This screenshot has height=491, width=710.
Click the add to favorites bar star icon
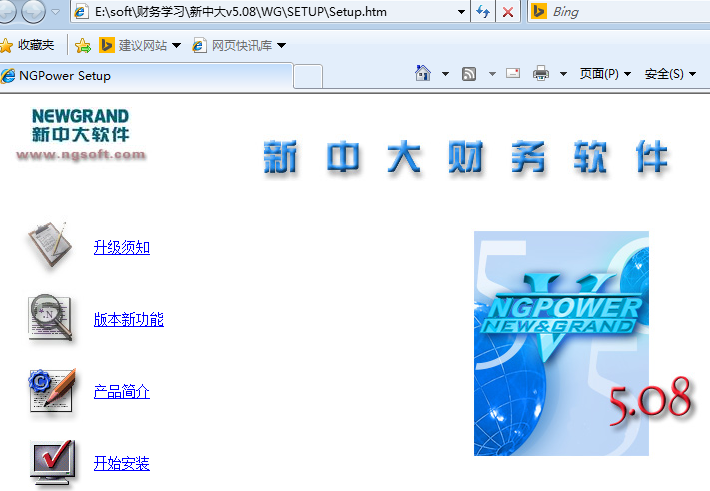pyautogui.click(x=83, y=45)
